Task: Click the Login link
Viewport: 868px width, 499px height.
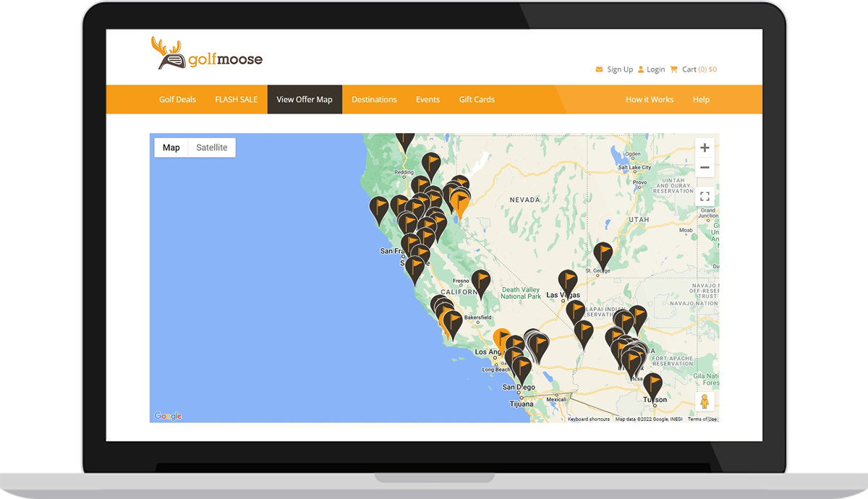Action: (652, 69)
